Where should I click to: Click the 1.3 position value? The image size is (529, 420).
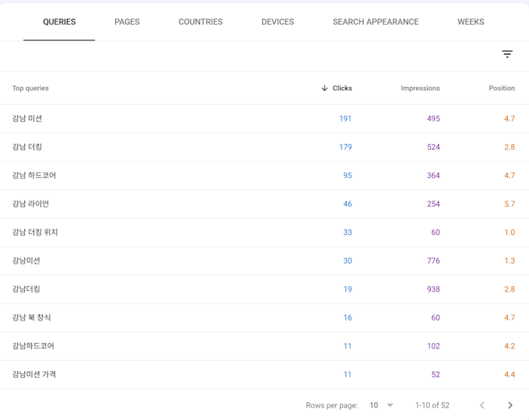(510, 261)
